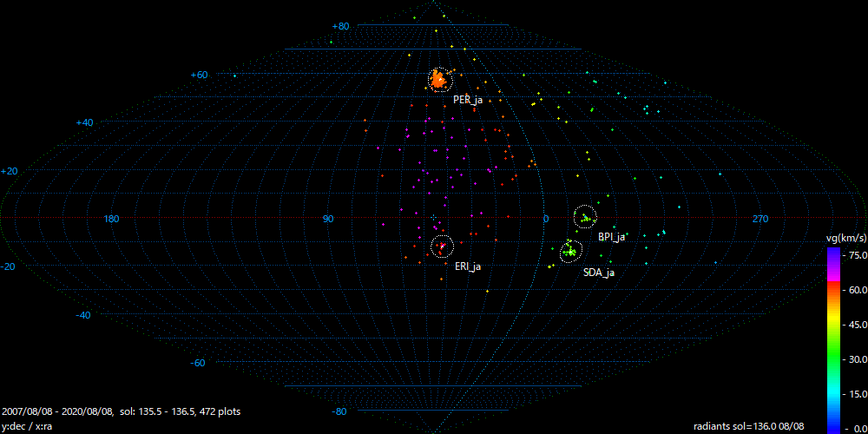The height and width of the screenshot is (434, 868).
Task: Click the velocity color scale bar
Action: (x=833, y=339)
